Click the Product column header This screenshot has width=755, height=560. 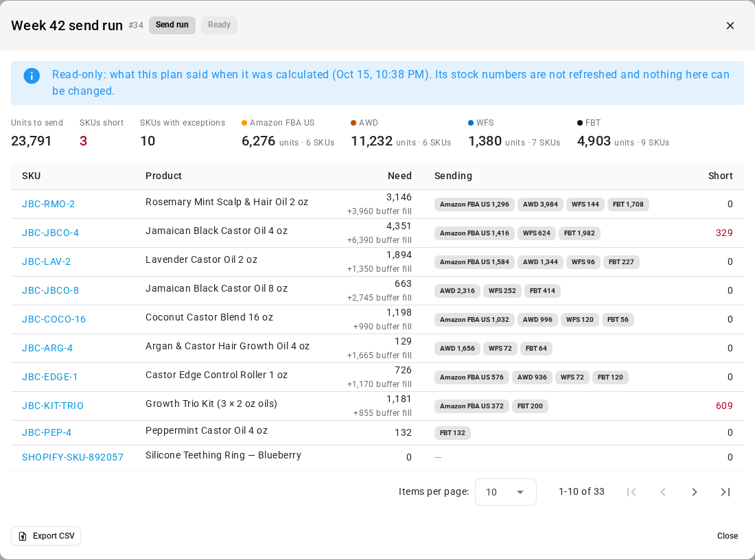(164, 176)
